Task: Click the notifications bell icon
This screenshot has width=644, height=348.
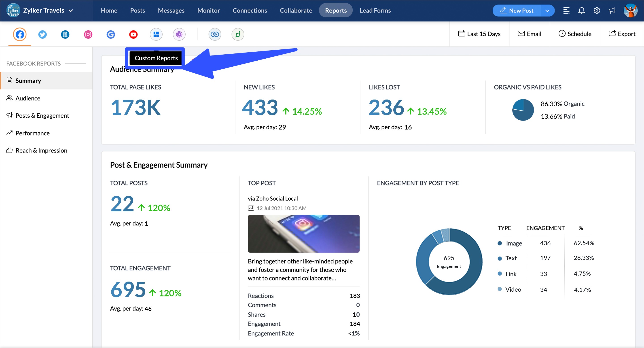Action: [582, 10]
